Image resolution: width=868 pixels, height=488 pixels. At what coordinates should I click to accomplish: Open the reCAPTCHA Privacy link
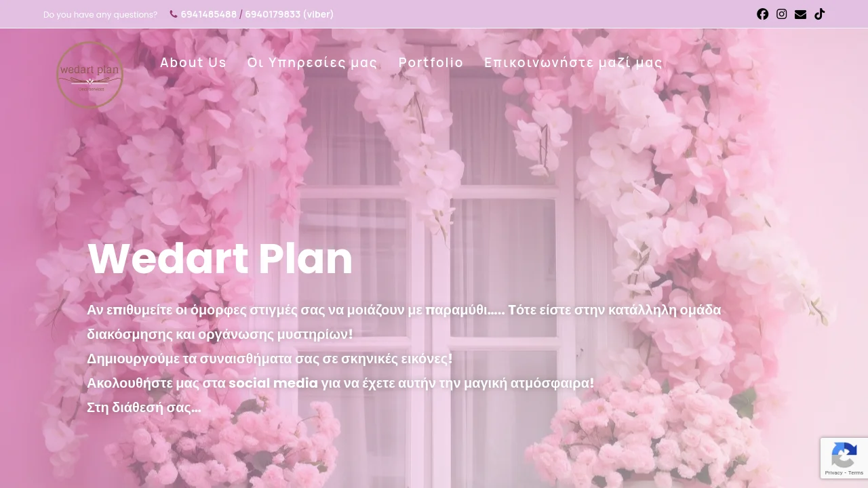834,472
